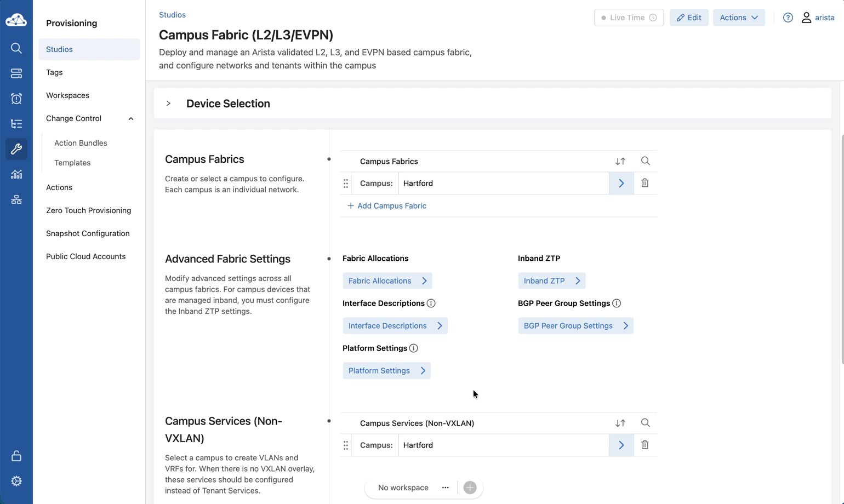Grab the Campus Fabrics Hartford row handle

346,184
